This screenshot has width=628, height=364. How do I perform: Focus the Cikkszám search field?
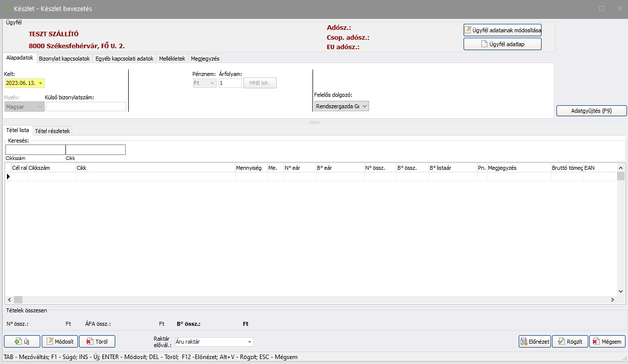click(x=35, y=149)
